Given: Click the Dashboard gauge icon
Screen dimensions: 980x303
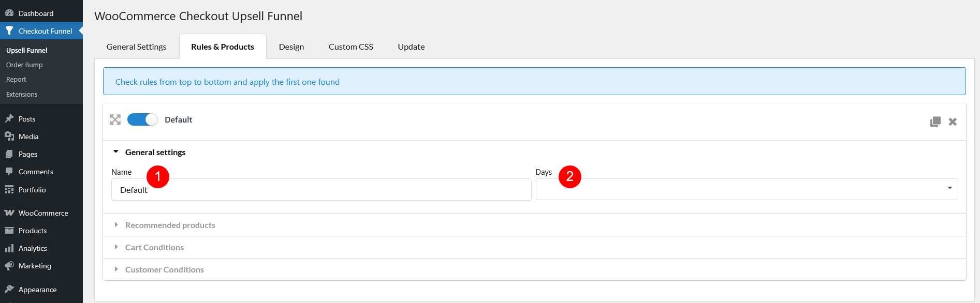Looking at the screenshot, I should pyautogui.click(x=9, y=13).
